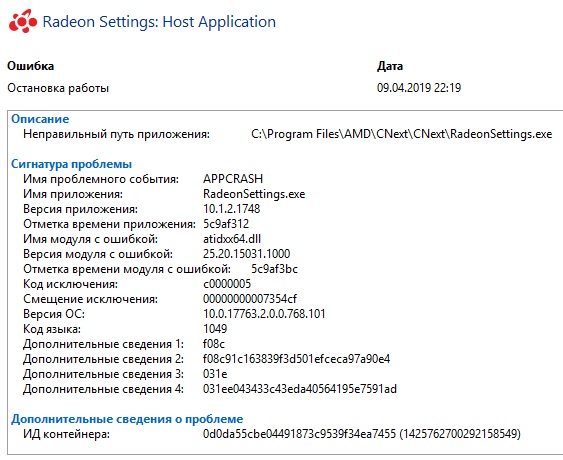Click the OS version 10.0.17763.2.0.0.768.101
Screen dimensions: 563x460
264,314
